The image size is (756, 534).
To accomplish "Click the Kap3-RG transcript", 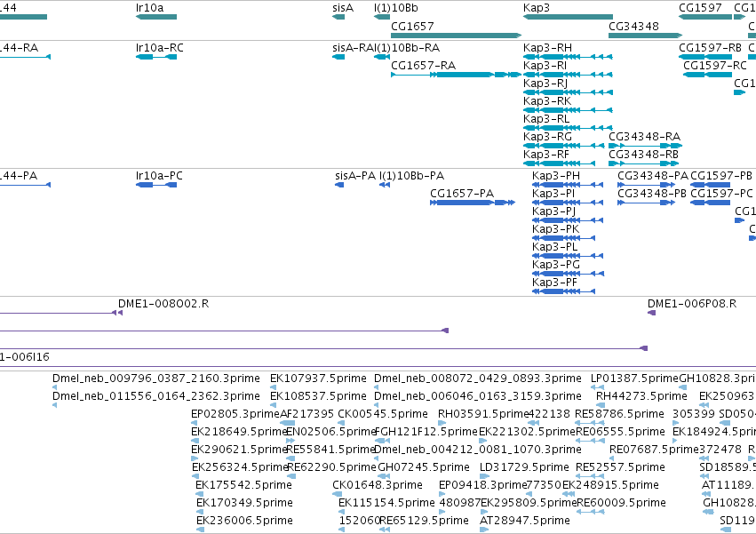I will [x=563, y=146].
